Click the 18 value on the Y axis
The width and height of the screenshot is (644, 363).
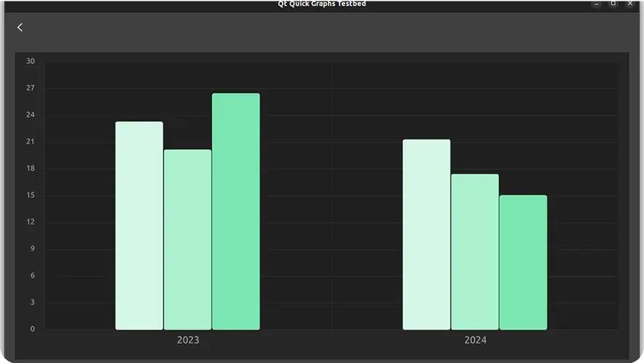[x=30, y=168]
